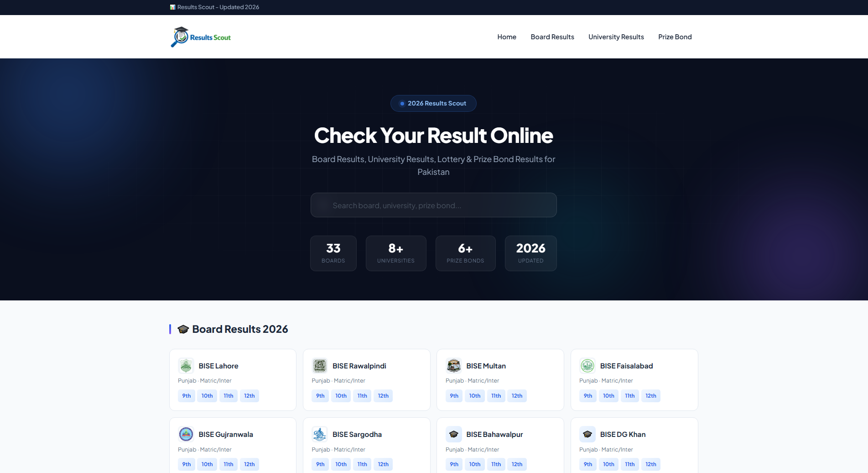The width and height of the screenshot is (868, 473).
Task: Click the BISE Sargodha board emblem icon
Action: click(x=320, y=434)
